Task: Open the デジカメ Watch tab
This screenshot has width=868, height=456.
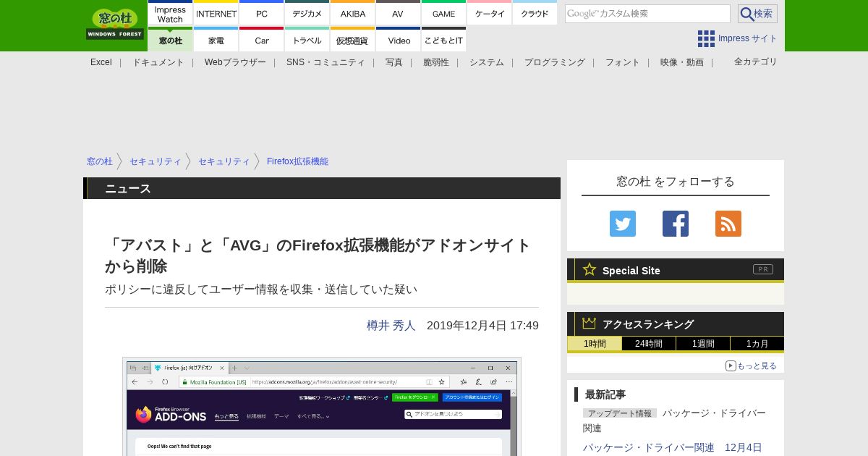Action: (307, 14)
